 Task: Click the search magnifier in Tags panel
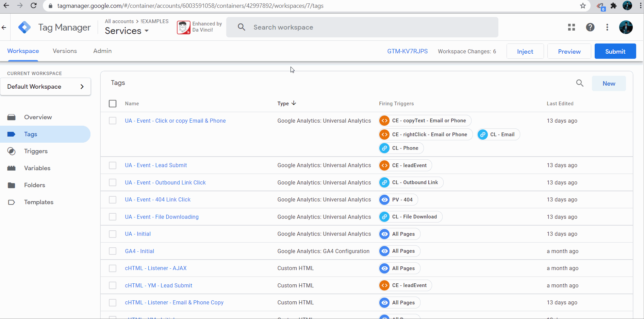click(580, 83)
